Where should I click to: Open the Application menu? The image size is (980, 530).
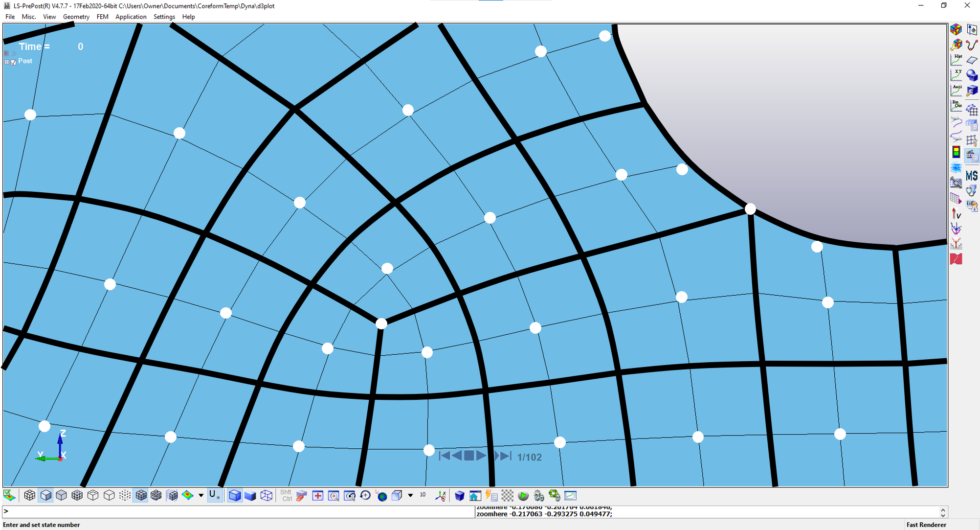(131, 17)
